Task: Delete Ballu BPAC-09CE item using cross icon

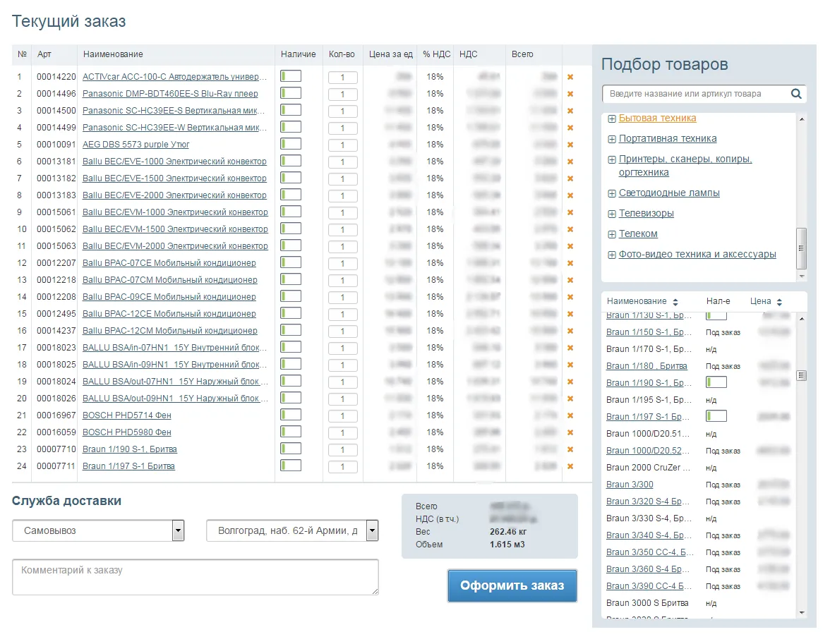Action: 570,298
